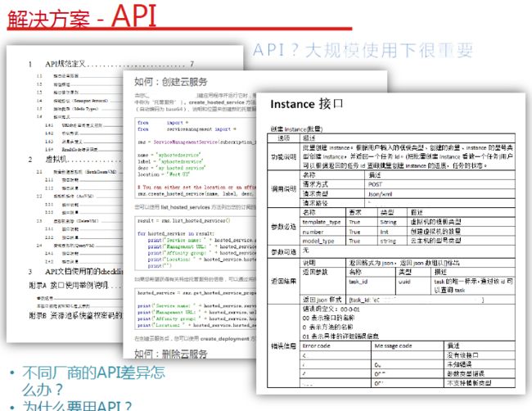Viewport: 532px width, 411px height.
Task: Click the error description '没有该接口'
Action: (x=462, y=355)
